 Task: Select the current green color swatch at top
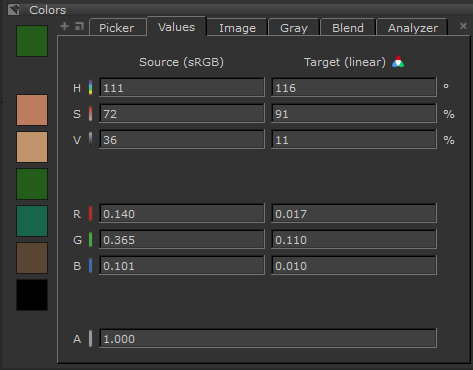32,41
